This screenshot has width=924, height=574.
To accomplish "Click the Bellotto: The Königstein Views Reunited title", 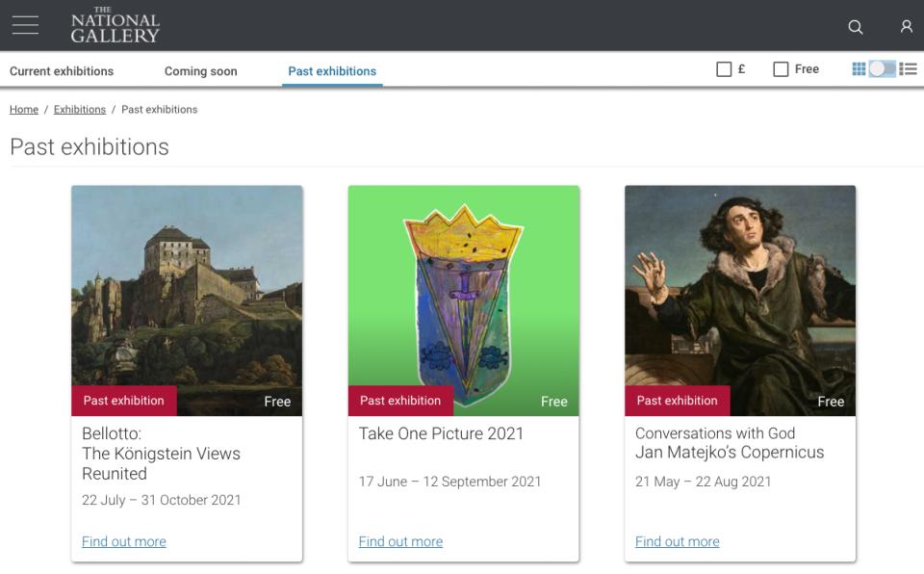I will [161, 454].
